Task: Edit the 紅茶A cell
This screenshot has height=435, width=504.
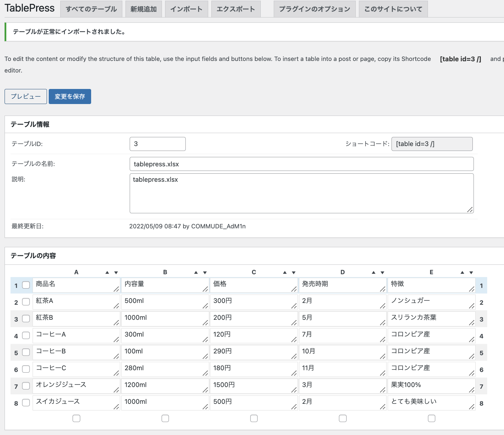Action: [x=76, y=302]
